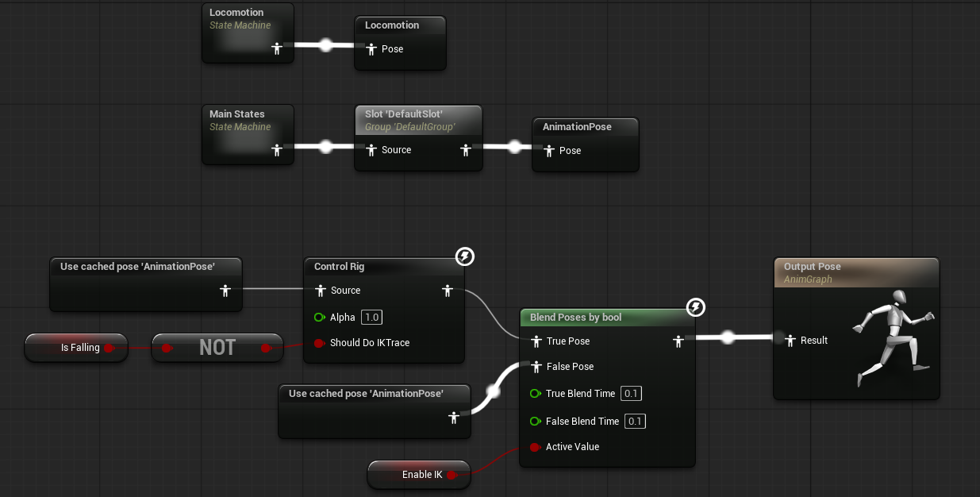
Task: Click the Blend Poses by bool lightning icon
Action: coord(695,307)
